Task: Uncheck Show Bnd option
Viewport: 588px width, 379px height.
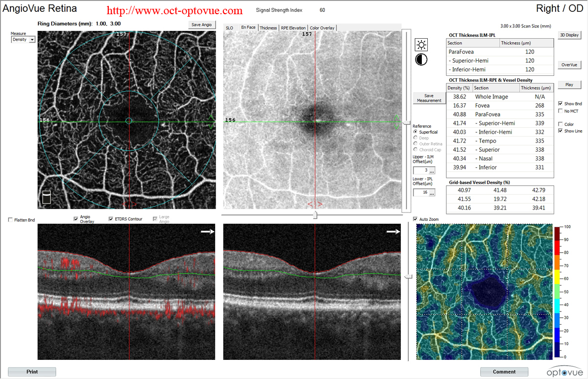Action: 561,104
